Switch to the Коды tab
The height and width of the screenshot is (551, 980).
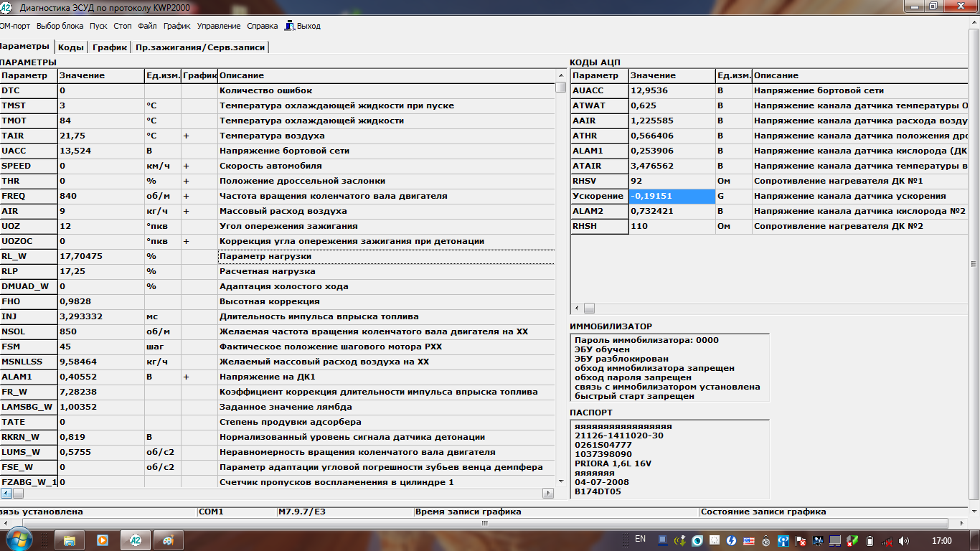pyautogui.click(x=71, y=47)
